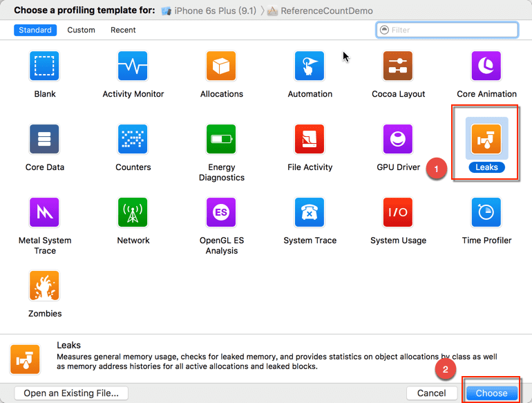Select the Cocoa Layout template icon

[x=398, y=66]
